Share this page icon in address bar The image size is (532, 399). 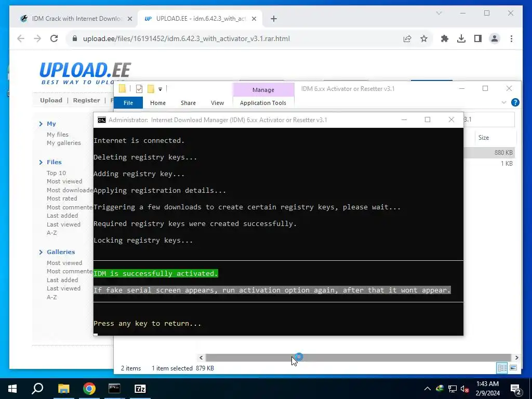[x=407, y=38]
